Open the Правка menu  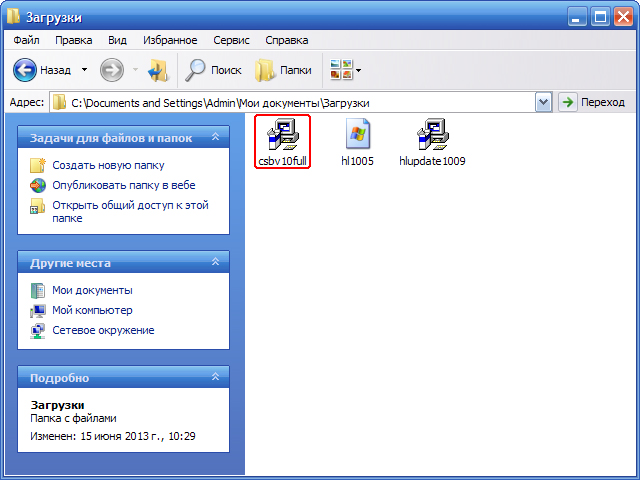pyautogui.click(x=73, y=40)
